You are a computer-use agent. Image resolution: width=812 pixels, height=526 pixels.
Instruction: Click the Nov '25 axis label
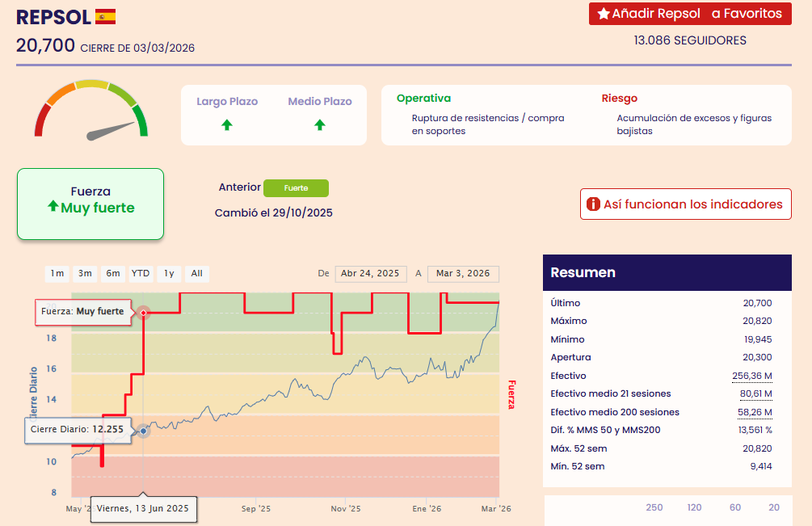click(346, 509)
